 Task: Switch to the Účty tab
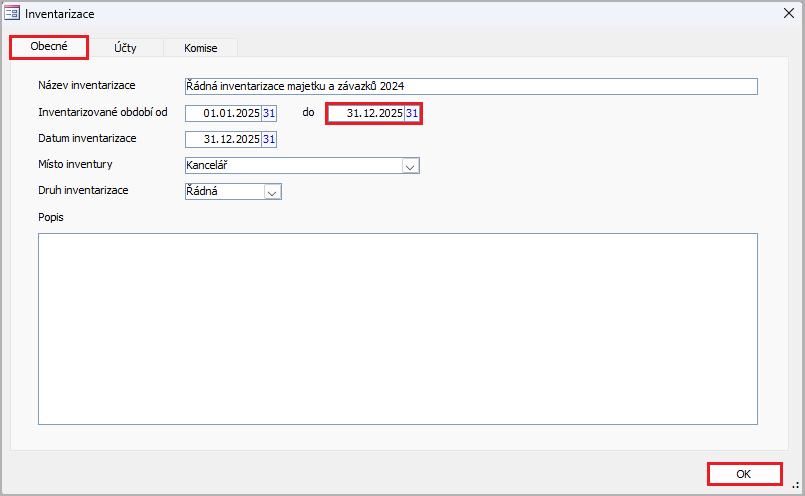click(x=126, y=47)
